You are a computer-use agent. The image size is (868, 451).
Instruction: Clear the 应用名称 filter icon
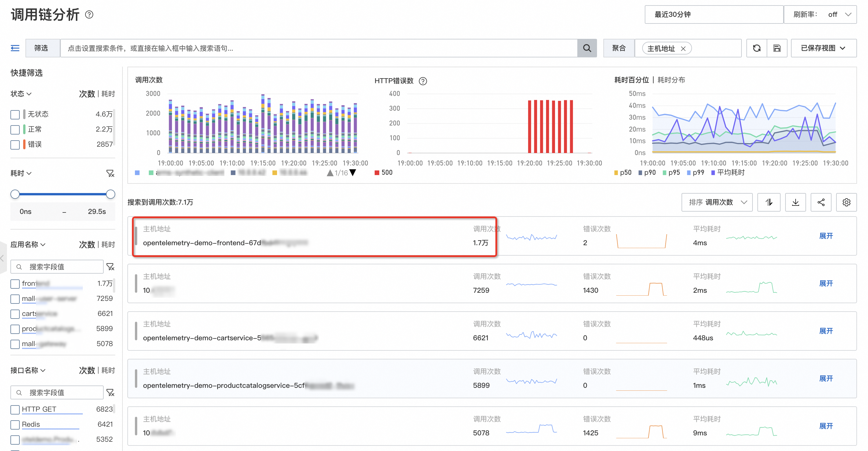pos(110,267)
